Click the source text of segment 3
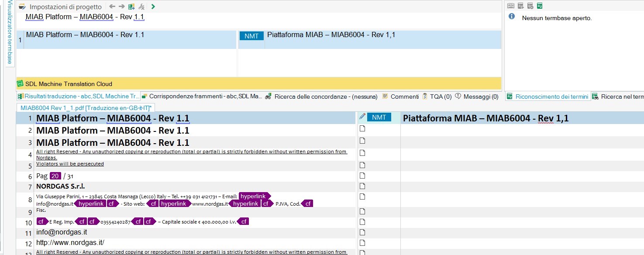Image resolution: width=644 pixels, height=255 pixels. coord(113,143)
